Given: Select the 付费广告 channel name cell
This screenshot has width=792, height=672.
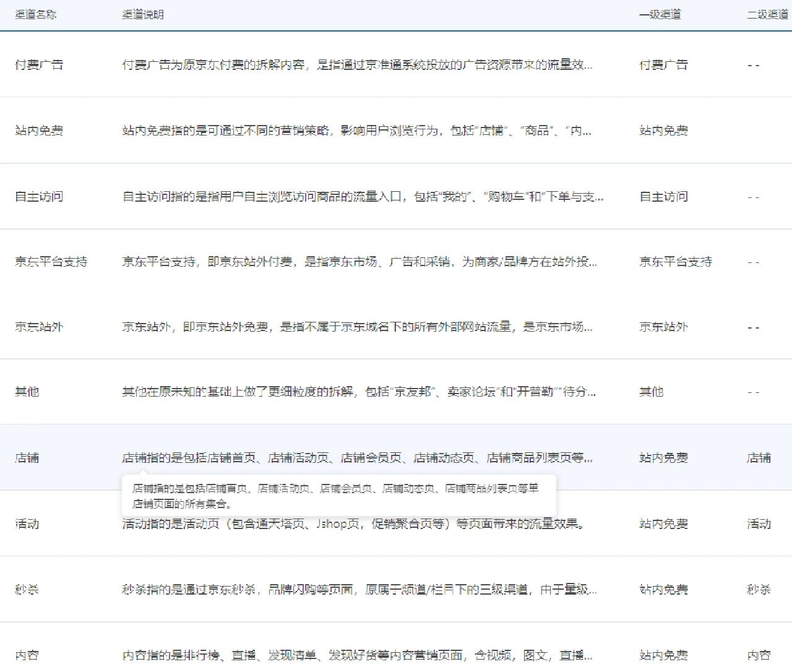Looking at the screenshot, I should click(x=39, y=64).
